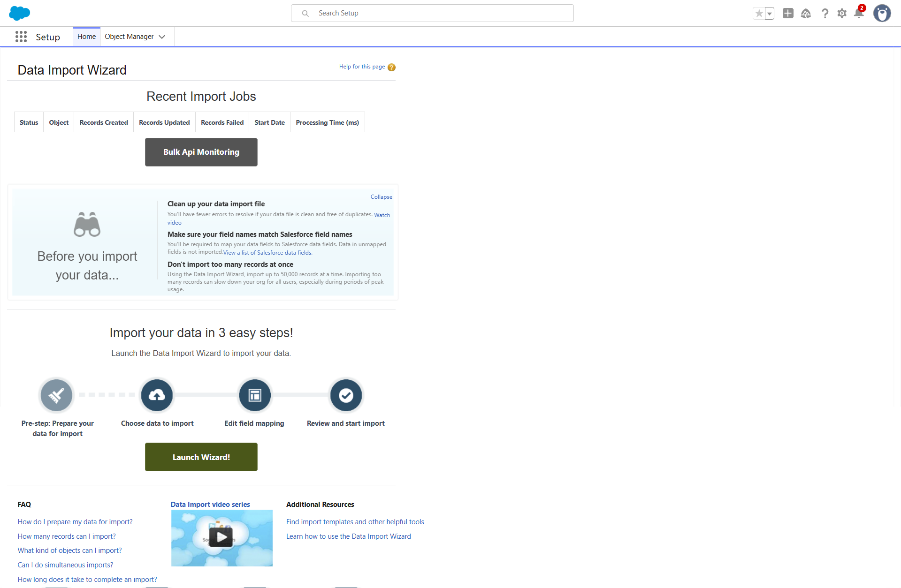
Task: Open the user profile avatar
Action: pyautogui.click(x=882, y=13)
